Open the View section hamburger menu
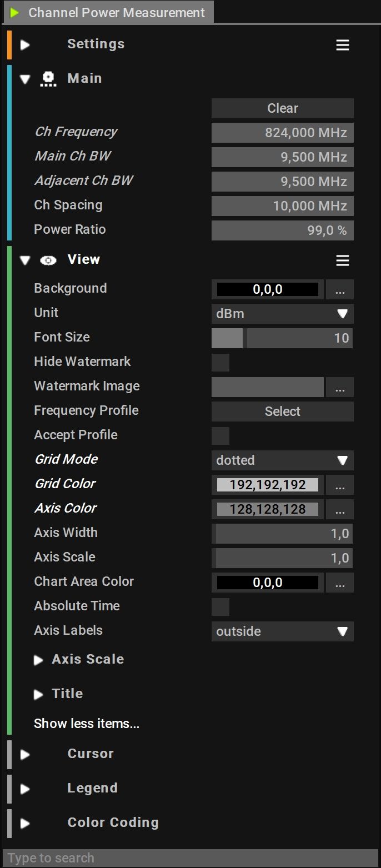The image size is (381, 868). click(343, 260)
